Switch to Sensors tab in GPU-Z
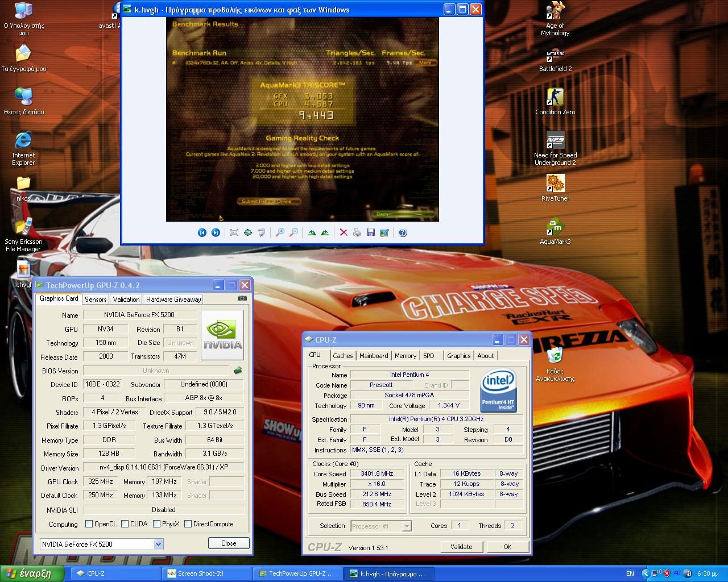The width and height of the screenshot is (728, 582). 96,300
